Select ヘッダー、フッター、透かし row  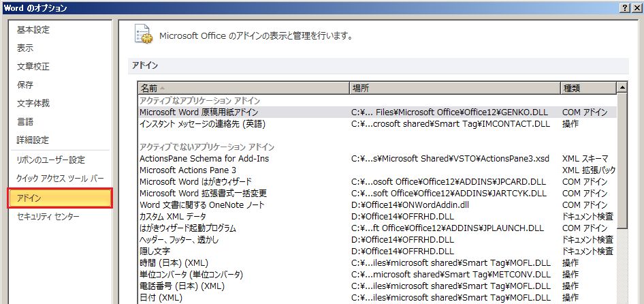(377, 239)
